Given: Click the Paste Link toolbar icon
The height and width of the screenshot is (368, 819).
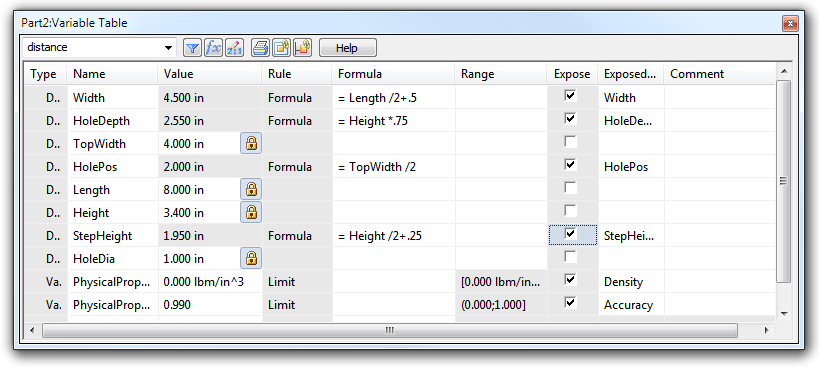Looking at the screenshot, I should coord(302,48).
